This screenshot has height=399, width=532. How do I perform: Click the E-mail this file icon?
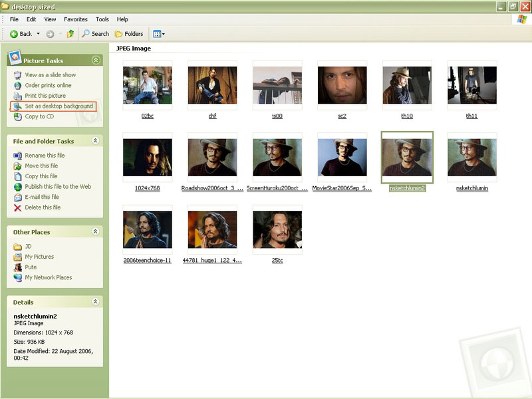pyautogui.click(x=17, y=197)
